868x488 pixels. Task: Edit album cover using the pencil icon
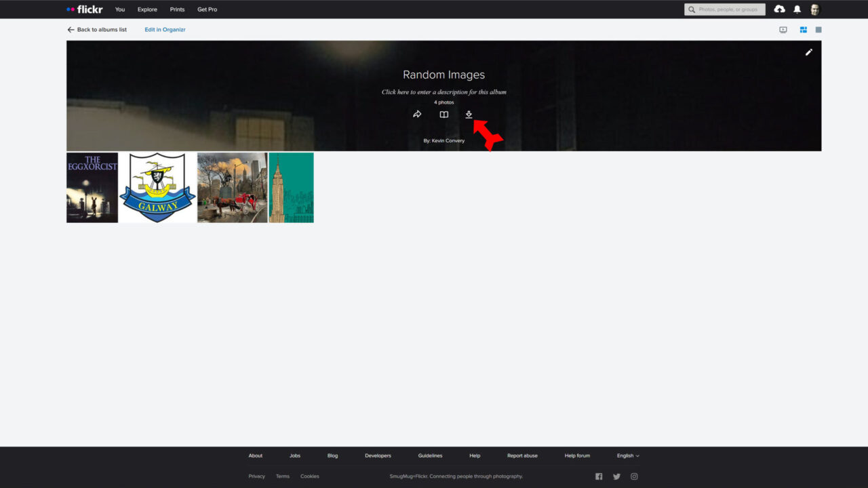click(x=808, y=52)
